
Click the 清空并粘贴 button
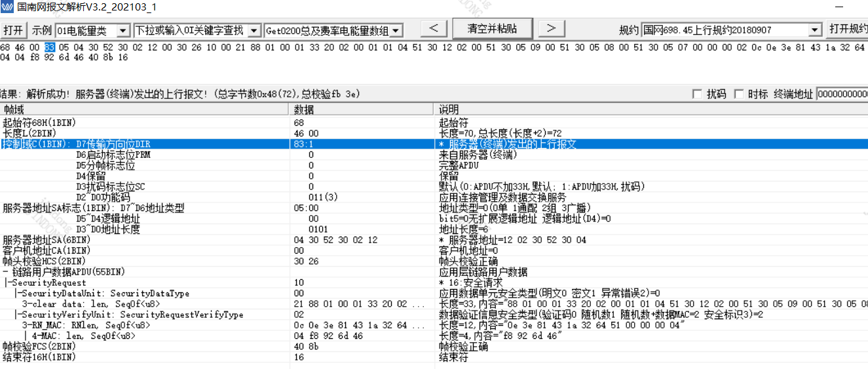pos(492,29)
